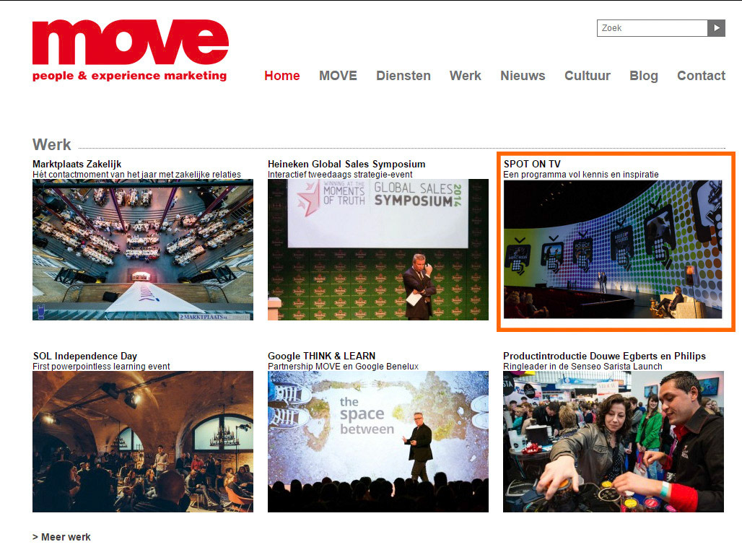This screenshot has width=742, height=560.
Task: Open the Marktplaats Zakelijk title link
Action: pyautogui.click(x=77, y=164)
